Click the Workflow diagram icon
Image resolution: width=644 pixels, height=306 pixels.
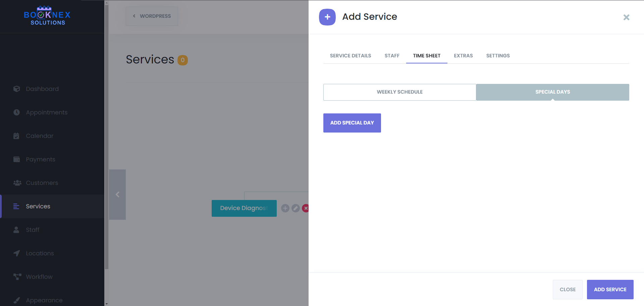pos(17,277)
